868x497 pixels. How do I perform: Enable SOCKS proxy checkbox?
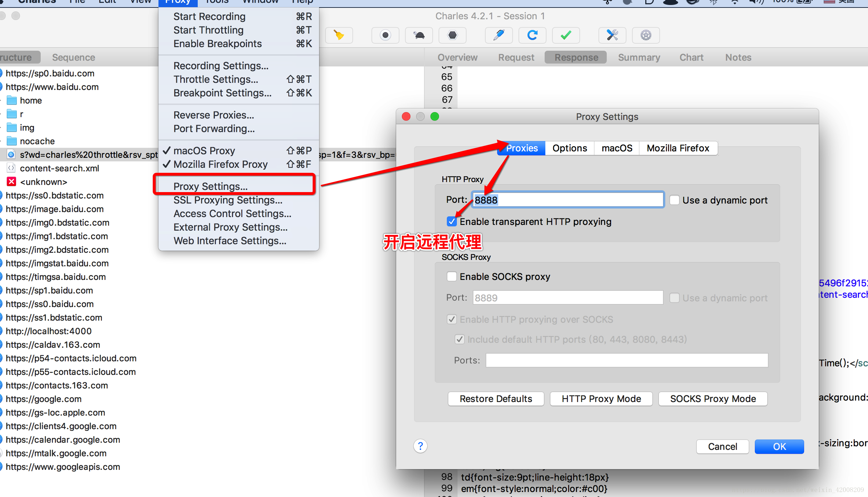452,277
